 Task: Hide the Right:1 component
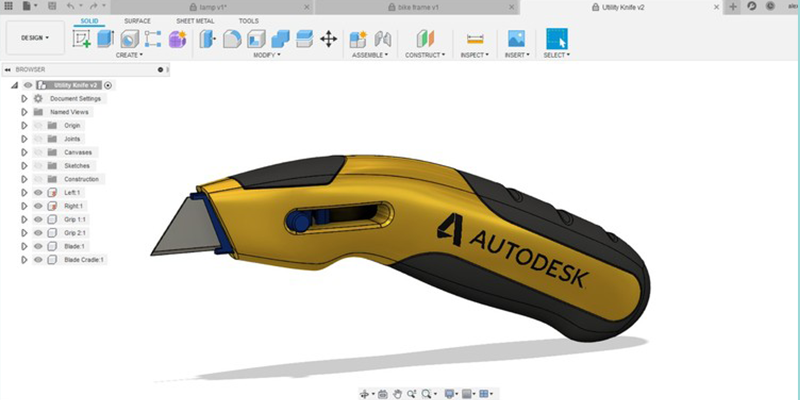coord(38,206)
